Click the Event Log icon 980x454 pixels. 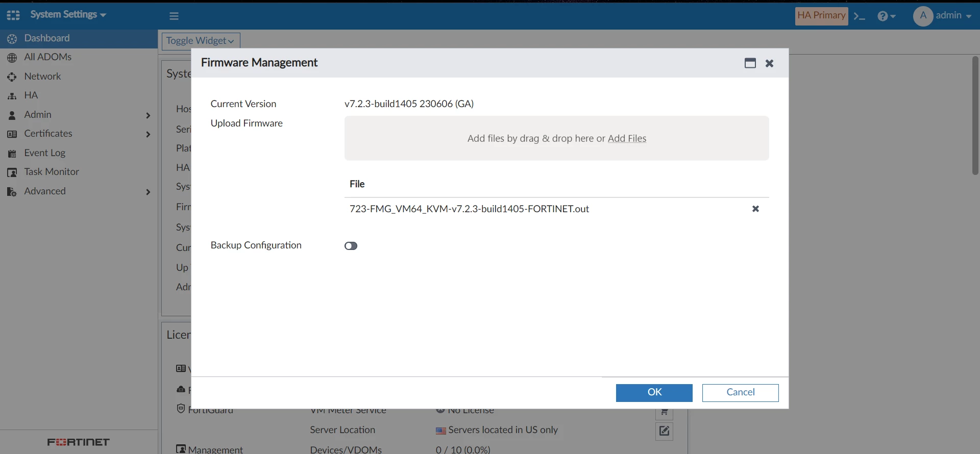pos(12,154)
